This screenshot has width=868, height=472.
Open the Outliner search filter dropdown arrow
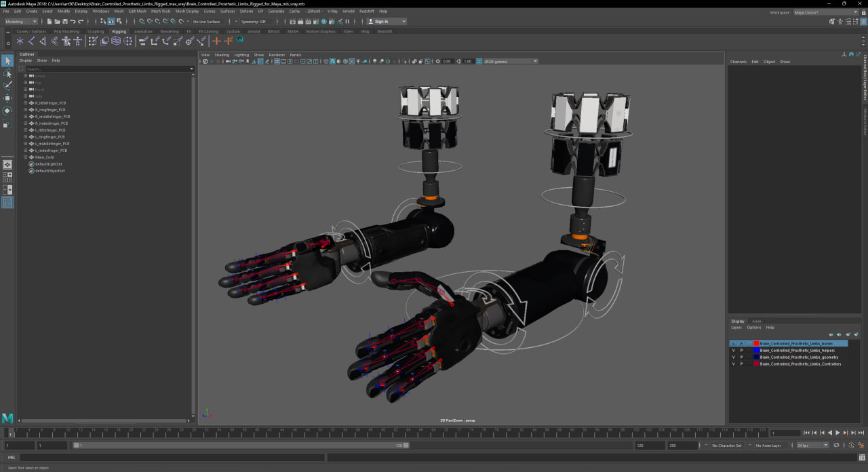[x=192, y=69]
